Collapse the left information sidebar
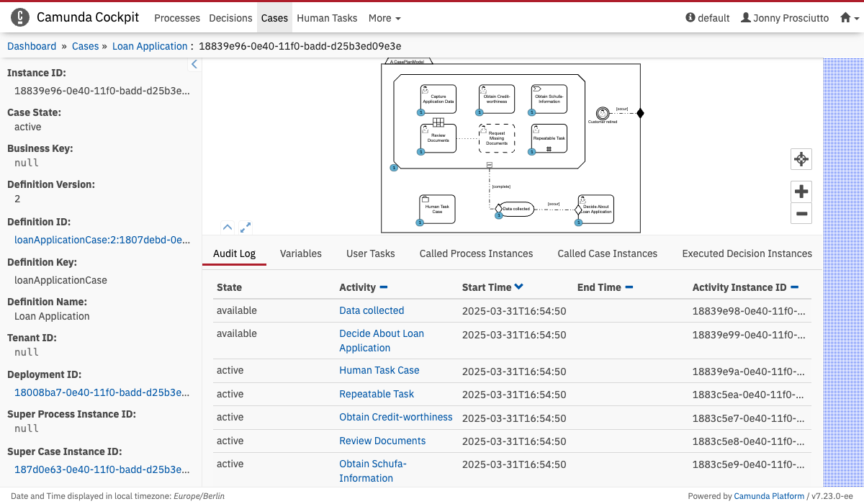Viewport: 864px width, 504px height. click(194, 65)
